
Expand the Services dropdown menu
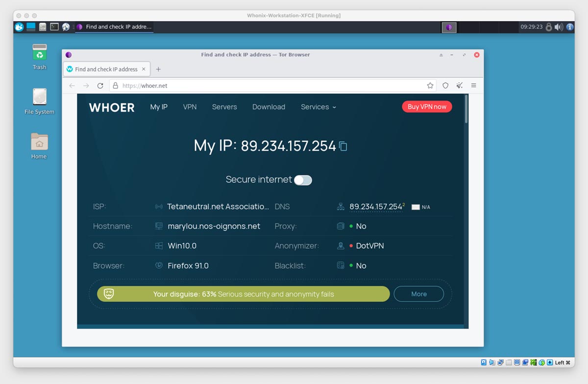318,107
